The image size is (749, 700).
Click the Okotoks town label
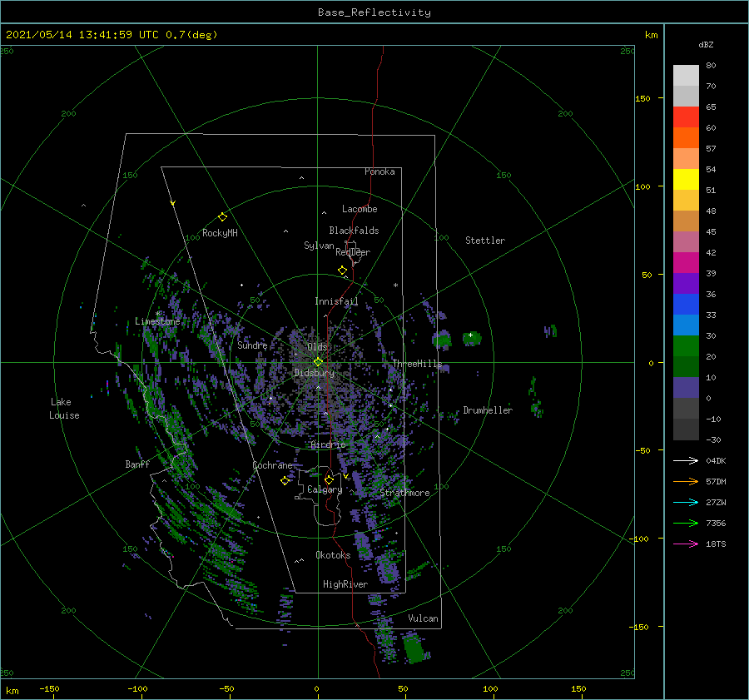coord(333,554)
